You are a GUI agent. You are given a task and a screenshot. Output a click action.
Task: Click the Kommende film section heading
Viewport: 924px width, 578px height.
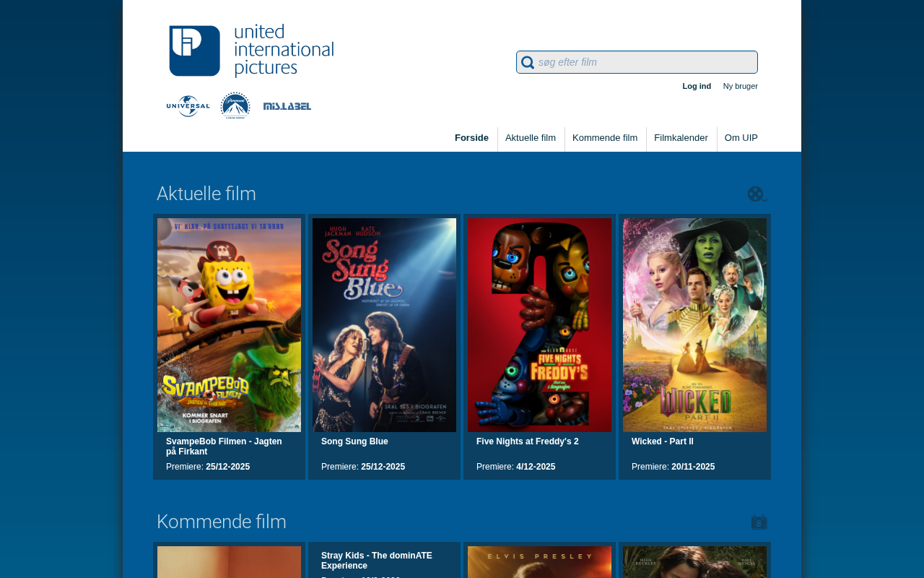click(222, 522)
